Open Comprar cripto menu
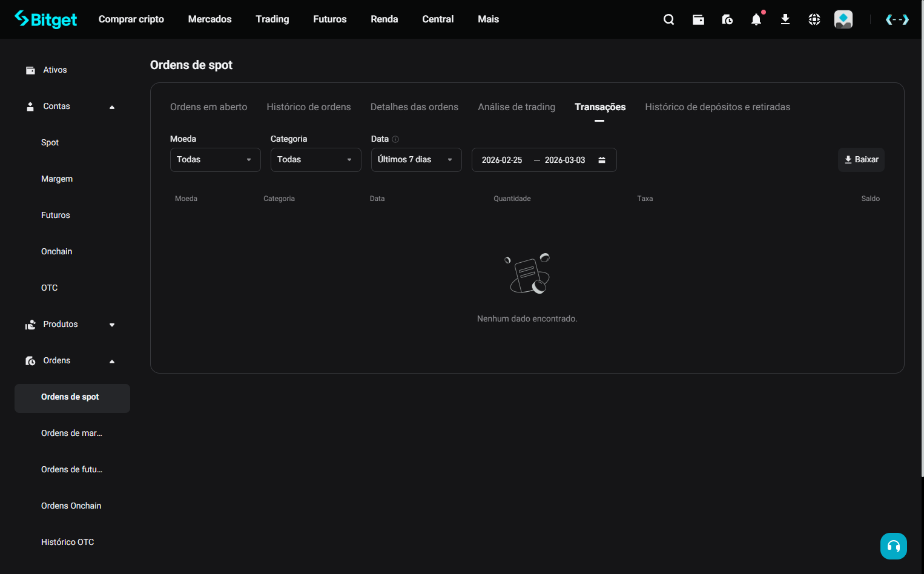This screenshot has width=924, height=574. coord(131,19)
